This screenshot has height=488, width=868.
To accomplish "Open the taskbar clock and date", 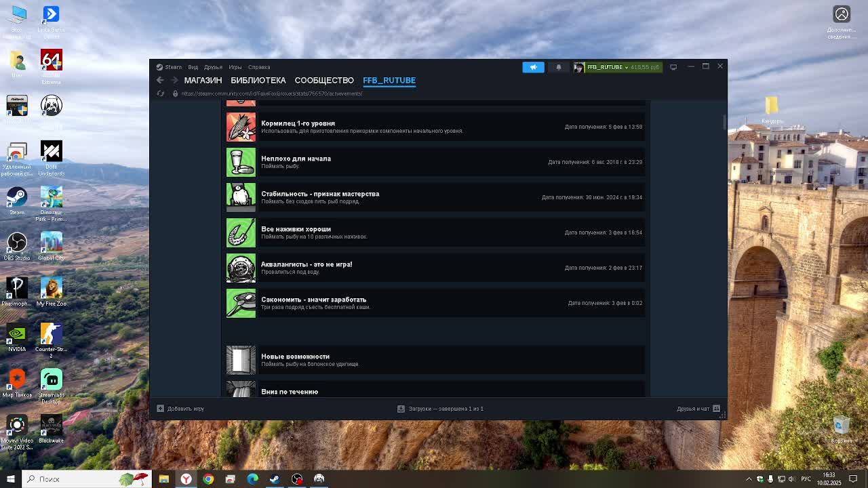I will coord(829,479).
